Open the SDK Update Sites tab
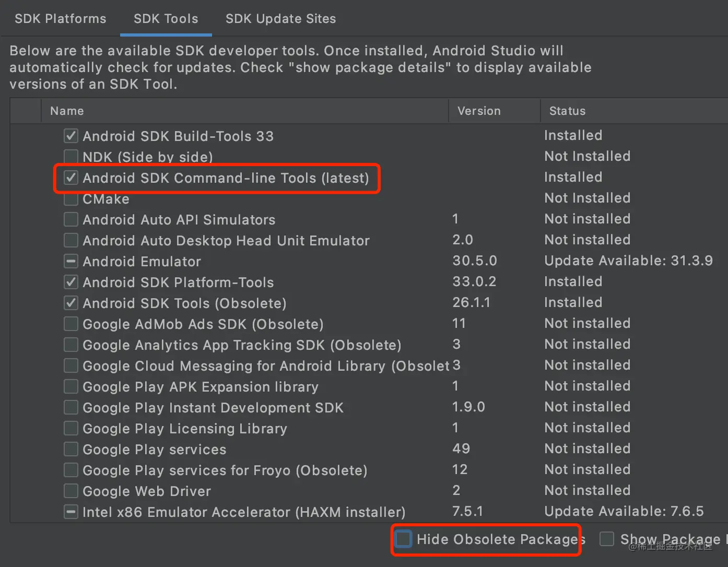This screenshot has height=567, width=728. tap(280, 19)
